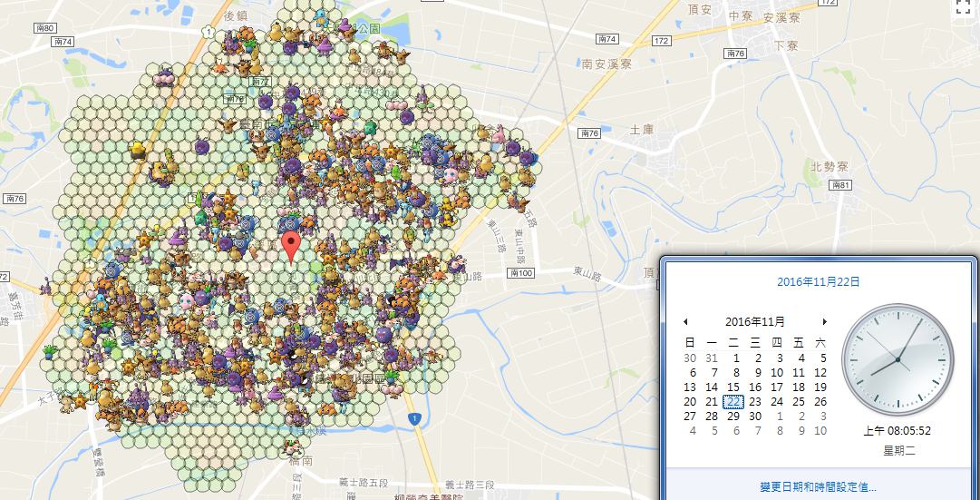Image resolution: width=980 pixels, height=500 pixels.
Task: Click the 下寮 place label
Action: [786, 45]
